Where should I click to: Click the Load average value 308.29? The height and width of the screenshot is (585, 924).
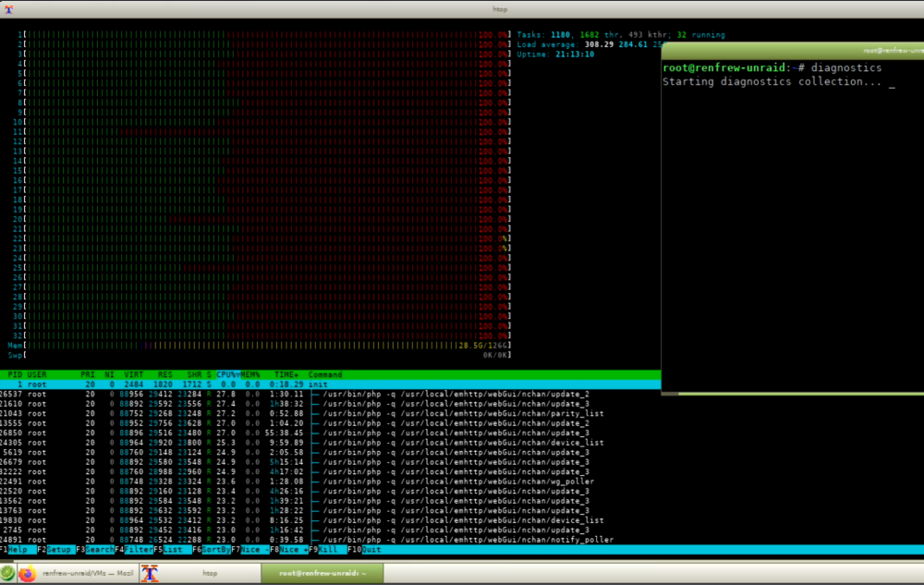[599, 44]
